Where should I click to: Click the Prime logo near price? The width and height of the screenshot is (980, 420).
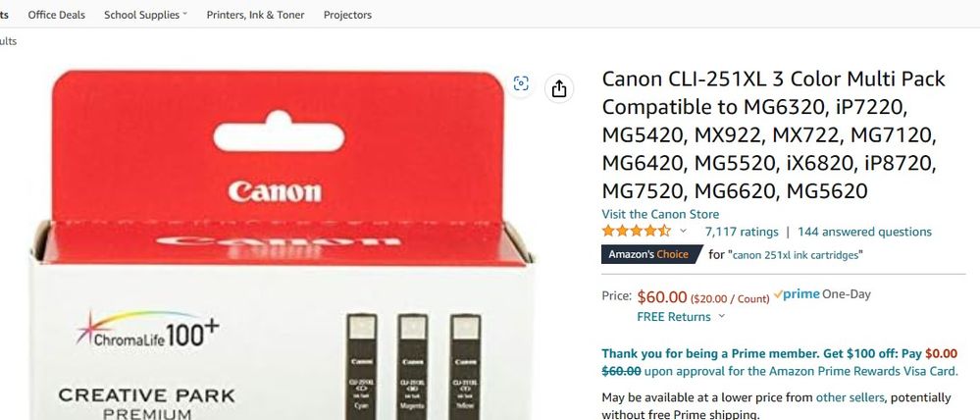click(797, 293)
